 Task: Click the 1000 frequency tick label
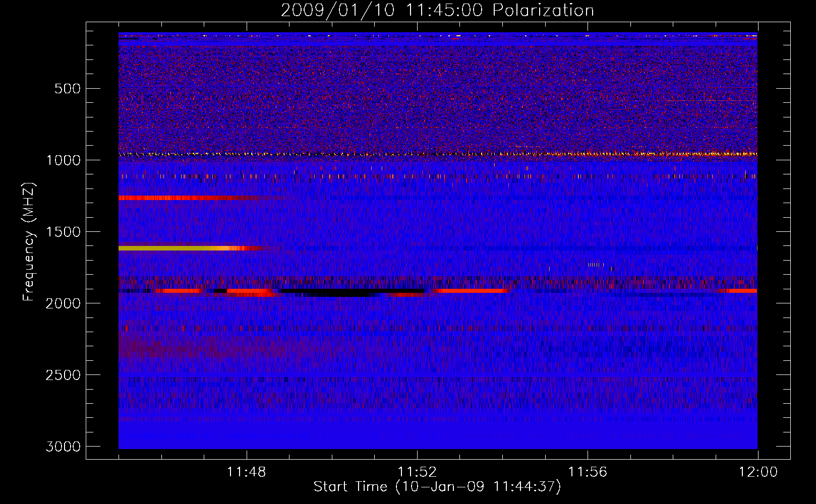point(63,160)
